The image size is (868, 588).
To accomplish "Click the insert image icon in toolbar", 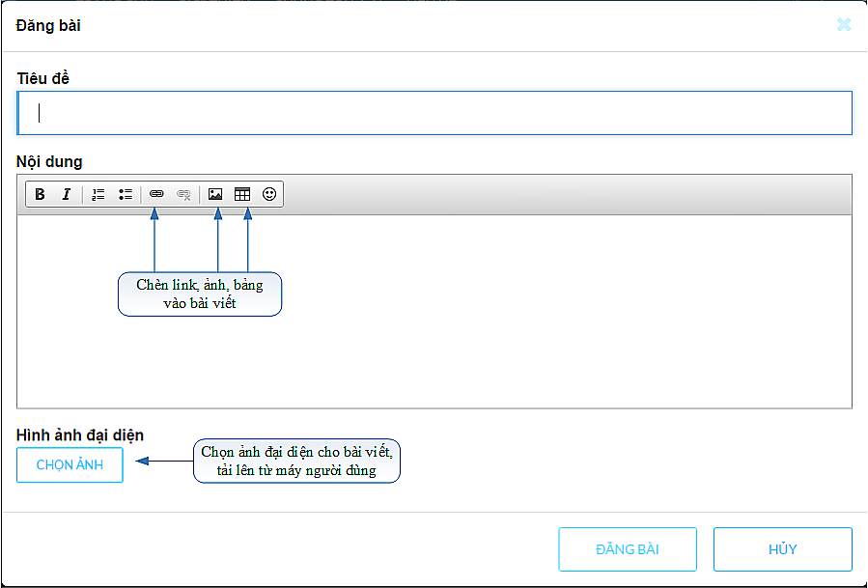I will pyautogui.click(x=215, y=194).
